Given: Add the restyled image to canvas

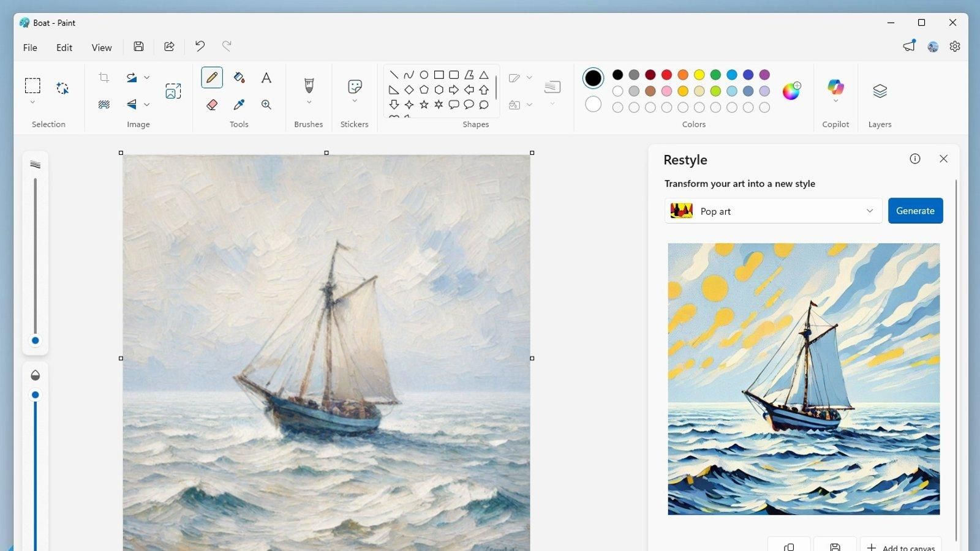Looking at the screenshot, I should tap(900, 547).
